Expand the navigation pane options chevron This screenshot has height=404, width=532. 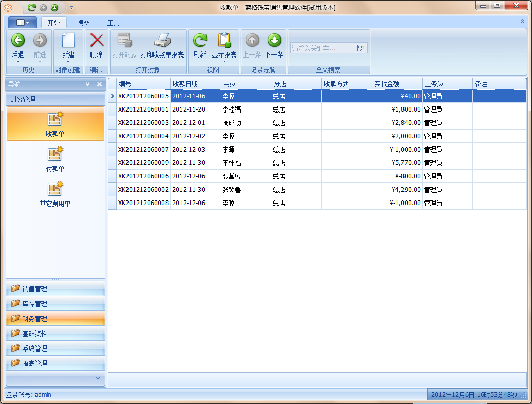tap(98, 378)
